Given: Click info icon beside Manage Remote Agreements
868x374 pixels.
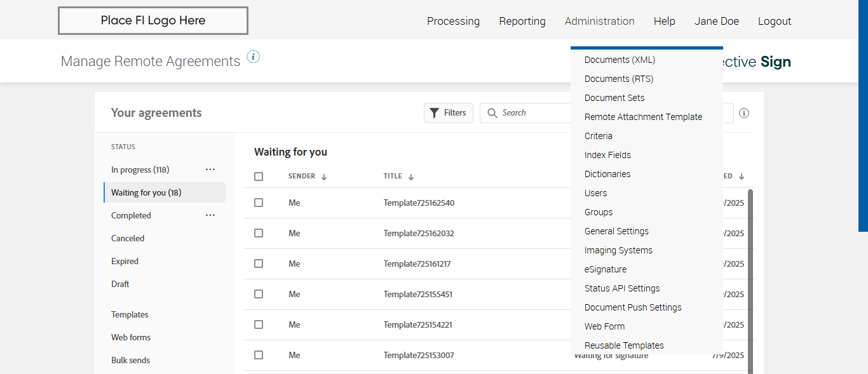Looking at the screenshot, I should tap(254, 57).
